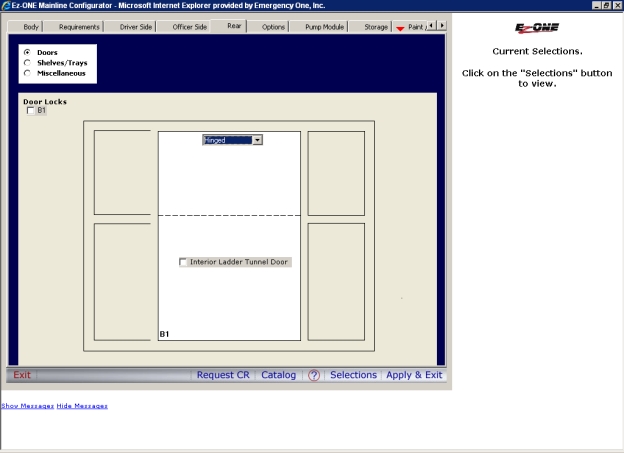The height and width of the screenshot is (453, 624).
Task: Open the Paint tab
Action: click(x=416, y=27)
